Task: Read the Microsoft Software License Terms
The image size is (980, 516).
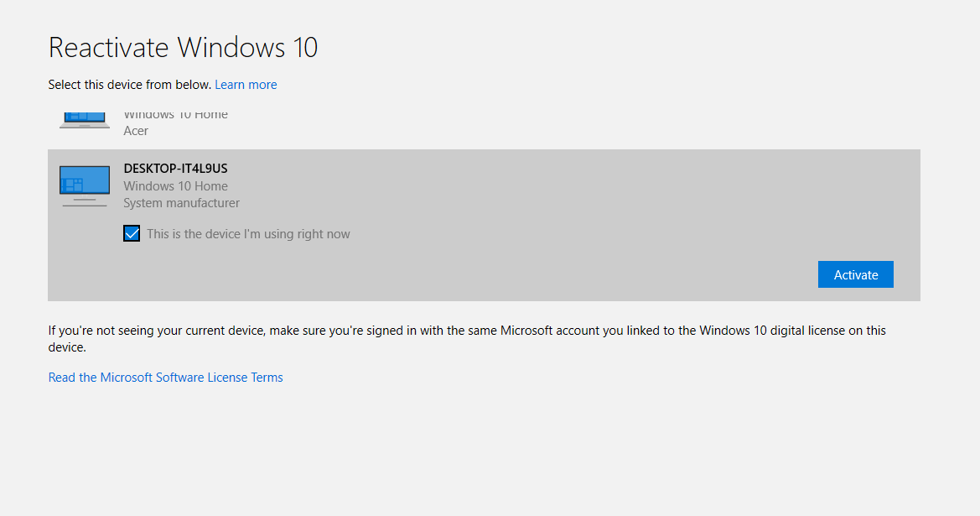Action: click(x=166, y=378)
